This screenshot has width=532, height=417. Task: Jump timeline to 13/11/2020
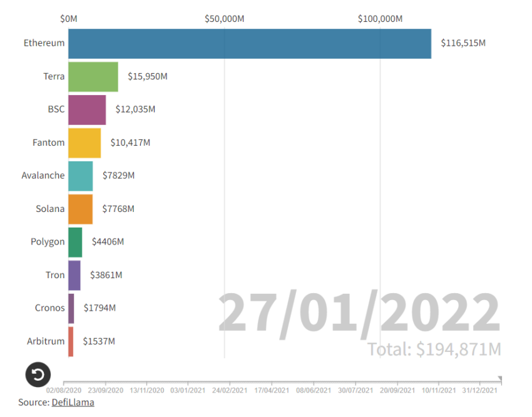[x=147, y=390]
